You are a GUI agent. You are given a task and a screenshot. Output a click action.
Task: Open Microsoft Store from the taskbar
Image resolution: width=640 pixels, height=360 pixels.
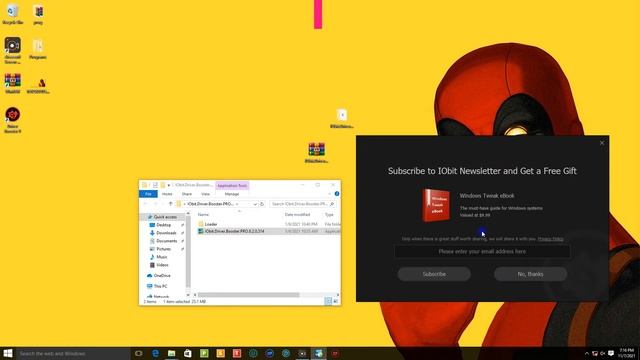(x=188, y=353)
